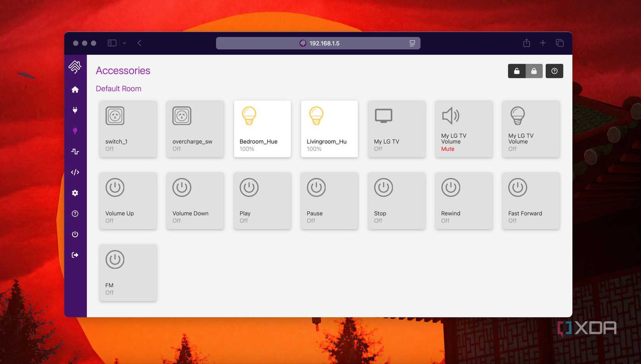641x364 pixels.
Task: Select the Accessories lightbulb icon in the sidebar
Action: pos(75,131)
